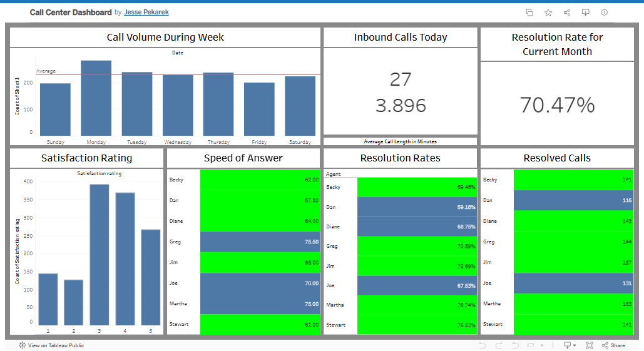Select Greg's 70.59% Resolution Rates cell
Viewport: 644px width, 351px height.
click(417, 247)
